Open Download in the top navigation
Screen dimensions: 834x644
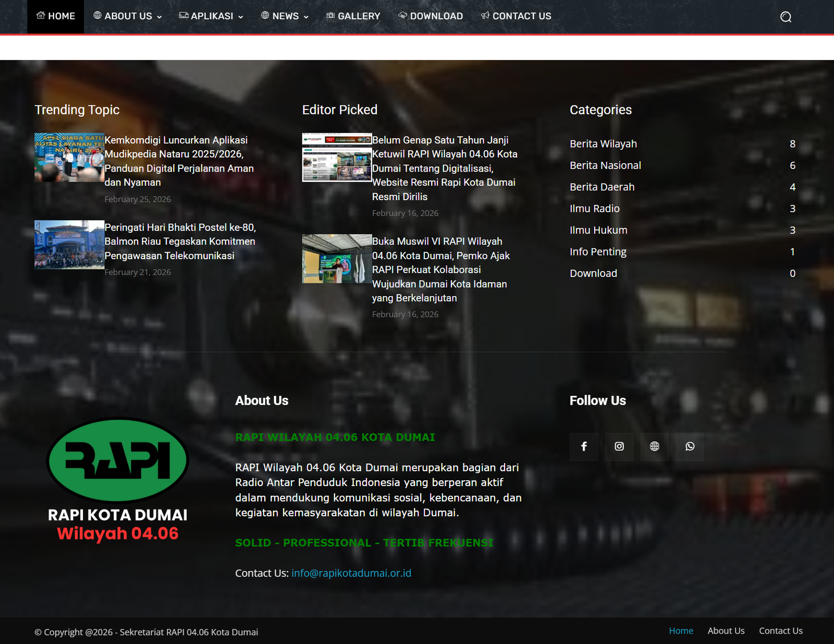431,16
